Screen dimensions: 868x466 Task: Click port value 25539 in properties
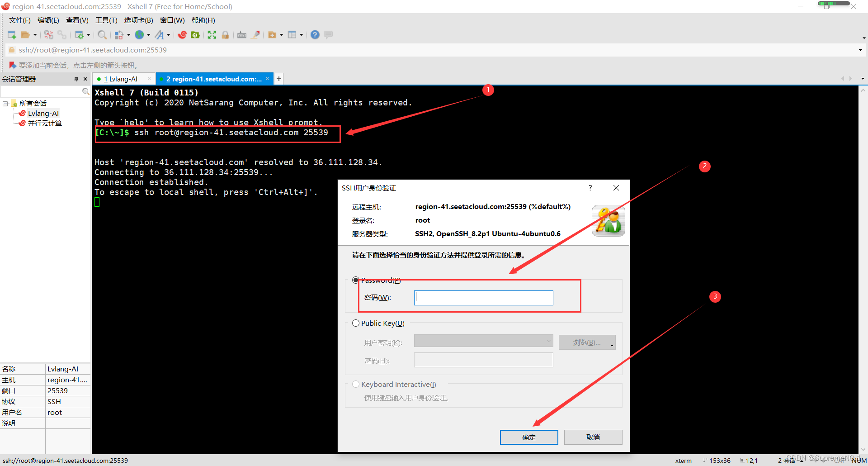point(57,390)
